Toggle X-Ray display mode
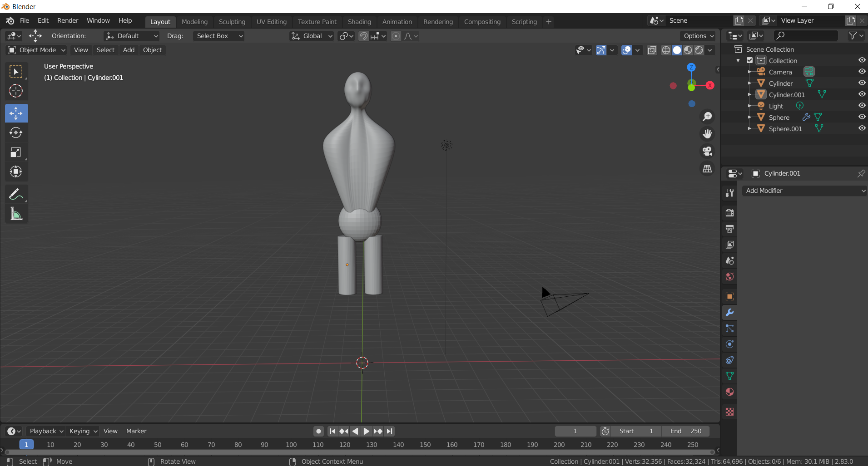Image resolution: width=868 pixels, height=466 pixels. (652, 50)
